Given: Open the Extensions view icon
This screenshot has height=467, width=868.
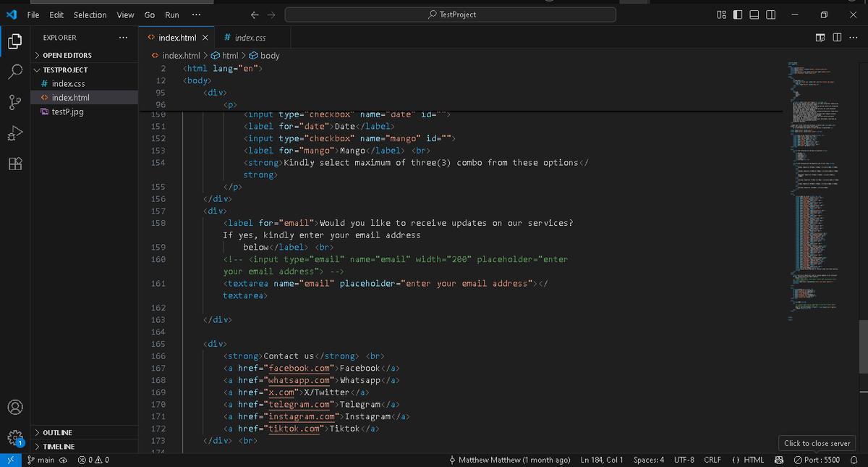Looking at the screenshot, I should point(15,164).
